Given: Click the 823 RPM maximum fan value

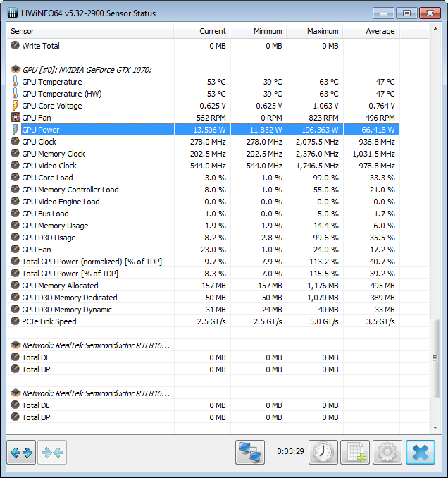Looking at the screenshot, I should pyautogui.click(x=323, y=118).
